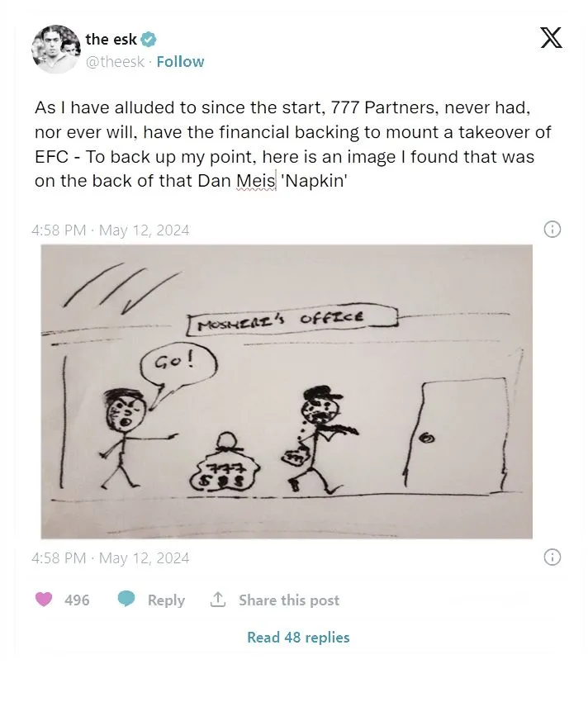Viewport: 588px width, 702px height.
Task: Open the esk display name
Action: pyautogui.click(x=111, y=40)
